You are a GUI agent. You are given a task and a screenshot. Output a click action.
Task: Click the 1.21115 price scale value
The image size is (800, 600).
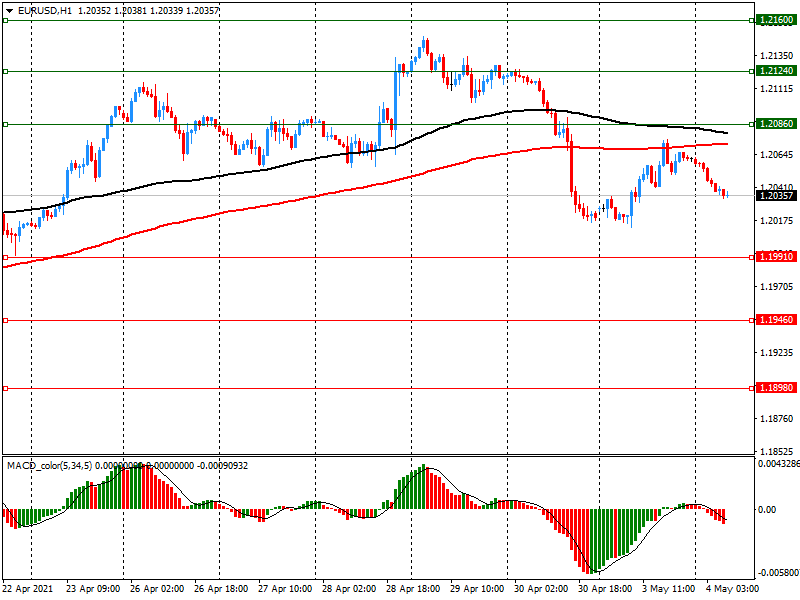pos(777,89)
